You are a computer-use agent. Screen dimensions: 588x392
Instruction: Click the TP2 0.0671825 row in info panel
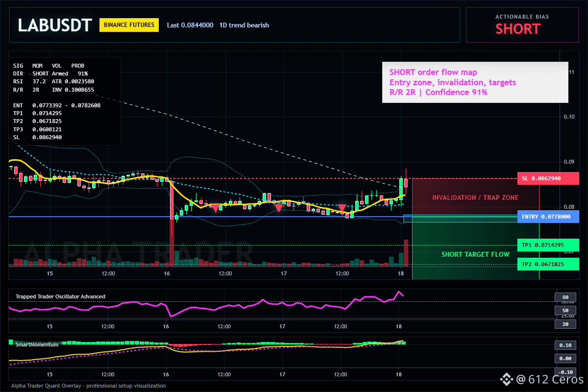(x=37, y=121)
